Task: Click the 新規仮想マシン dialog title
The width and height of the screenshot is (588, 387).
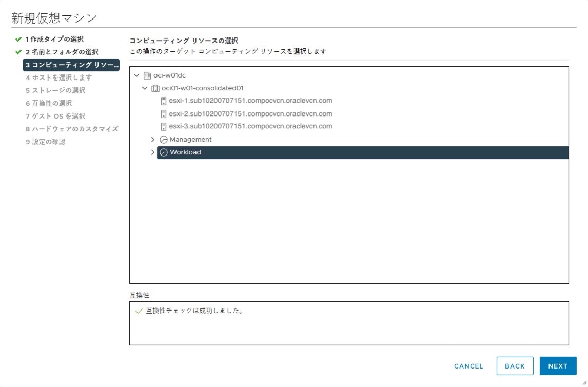Action: click(x=54, y=18)
